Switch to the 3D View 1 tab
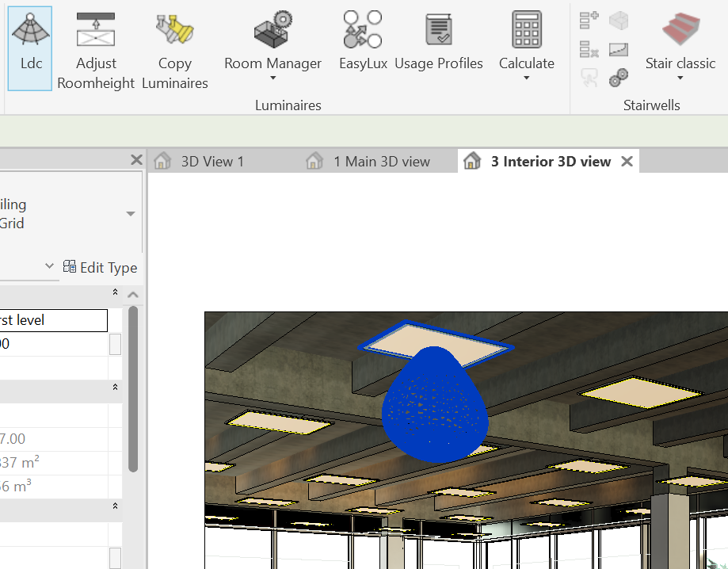The width and height of the screenshot is (728, 569). tap(212, 162)
